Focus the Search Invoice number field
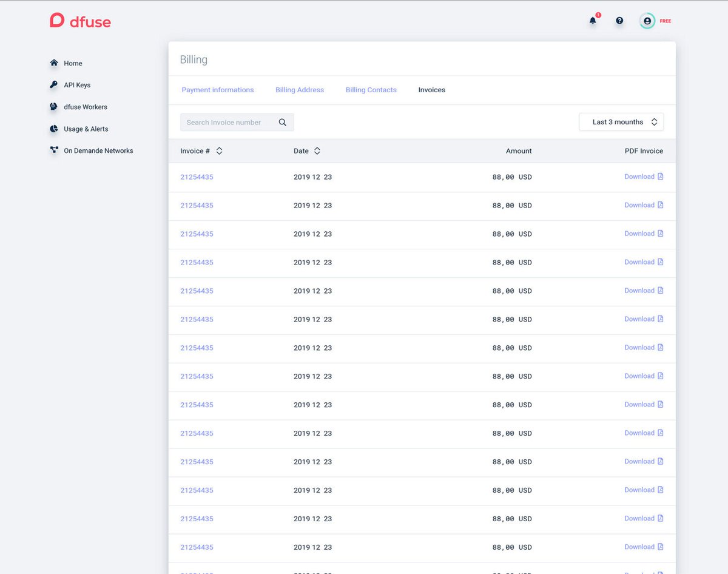The height and width of the screenshot is (574, 728). tap(237, 122)
